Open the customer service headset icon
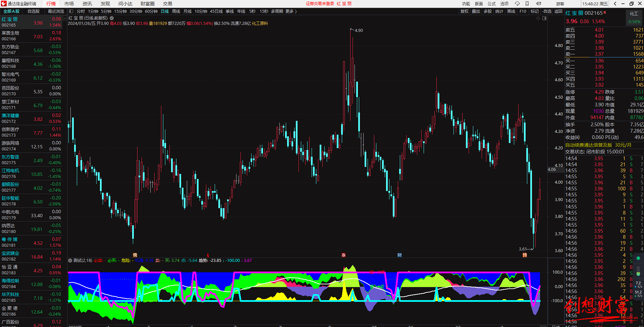 tap(517, 4)
